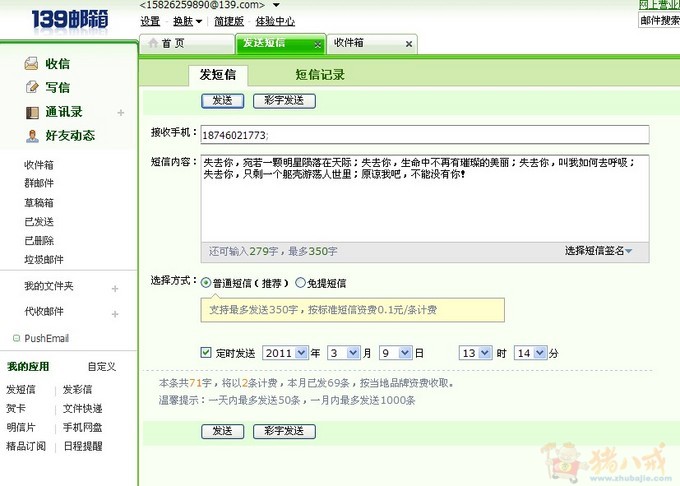Click the 接收手机 phone number field

(x=425, y=135)
